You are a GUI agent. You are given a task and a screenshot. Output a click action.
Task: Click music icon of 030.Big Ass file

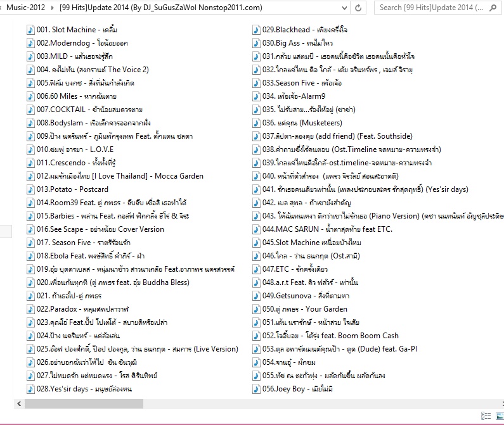tap(256, 43)
